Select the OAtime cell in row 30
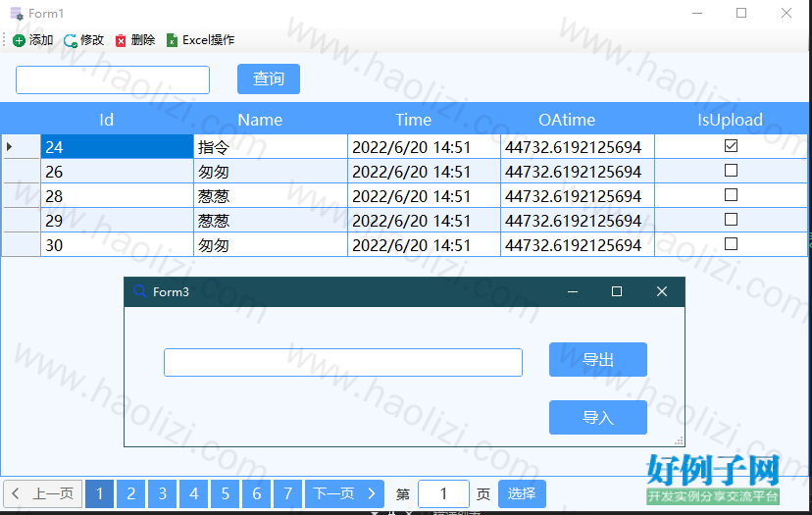This screenshot has width=812, height=515. point(578,245)
